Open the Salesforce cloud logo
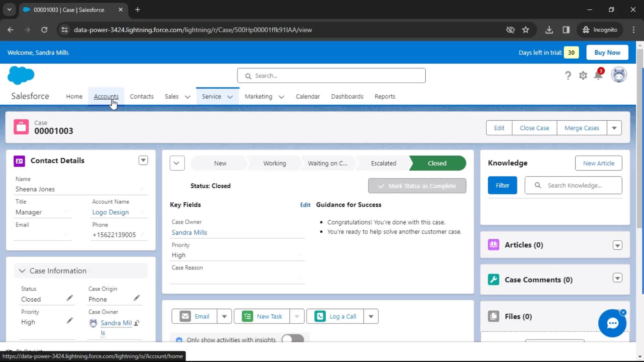The image size is (644, 362). tap(21, 75)
